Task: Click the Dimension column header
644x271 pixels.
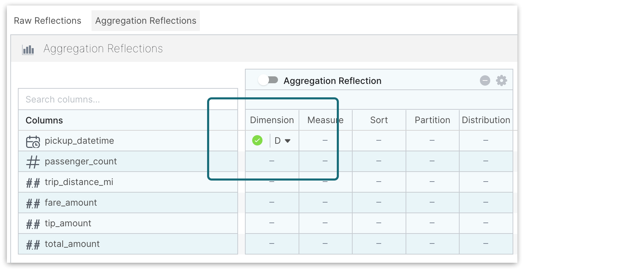Action: click(x=272, y=120)
